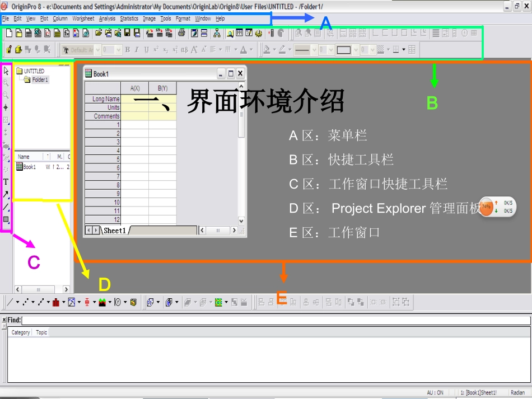
Task: Click the B(Y) column header
Action: [162, 88]
